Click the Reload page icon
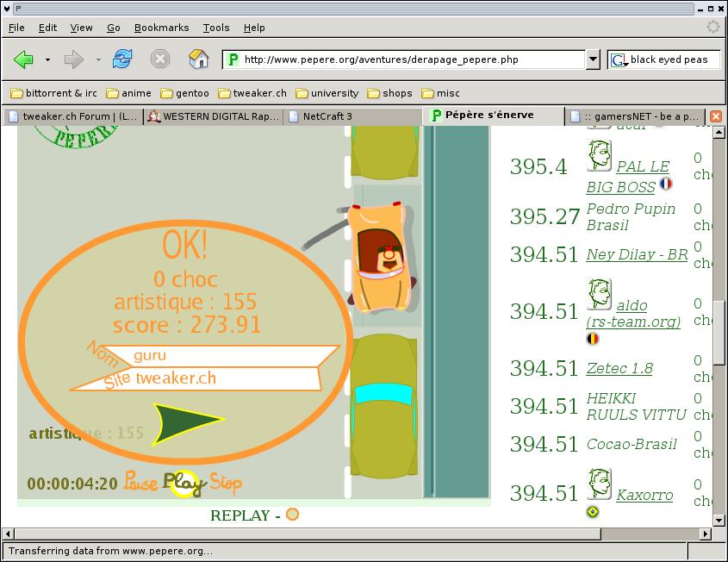 click(123, 59)
